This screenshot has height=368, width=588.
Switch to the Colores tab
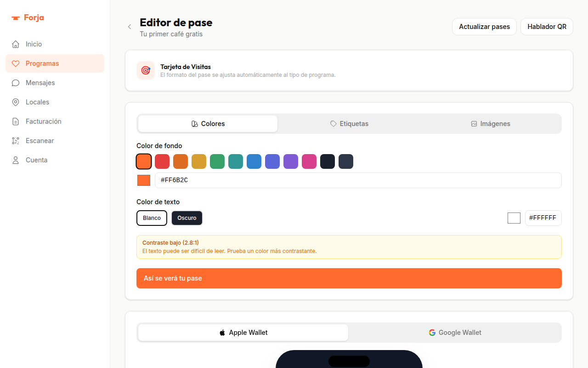tap(208, 124)
